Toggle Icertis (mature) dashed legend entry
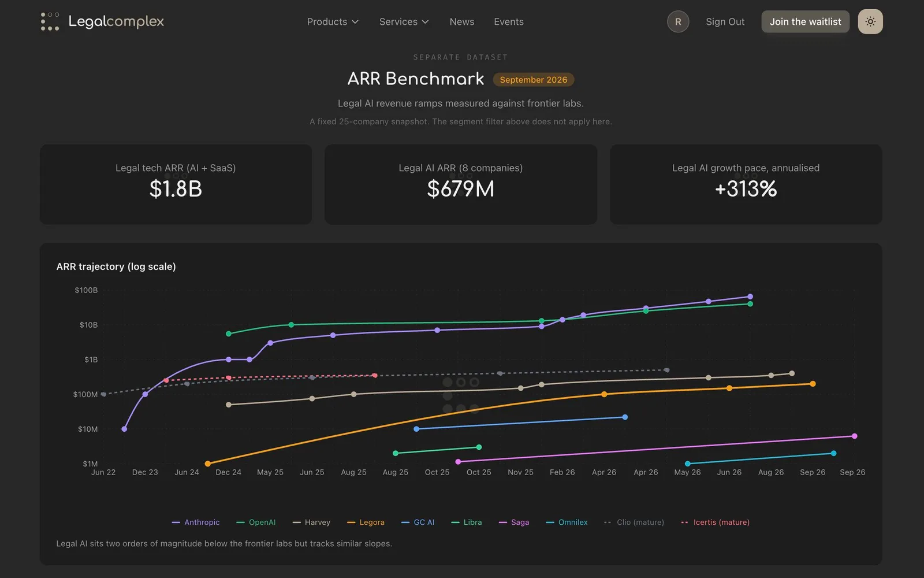 click(715, 522)
